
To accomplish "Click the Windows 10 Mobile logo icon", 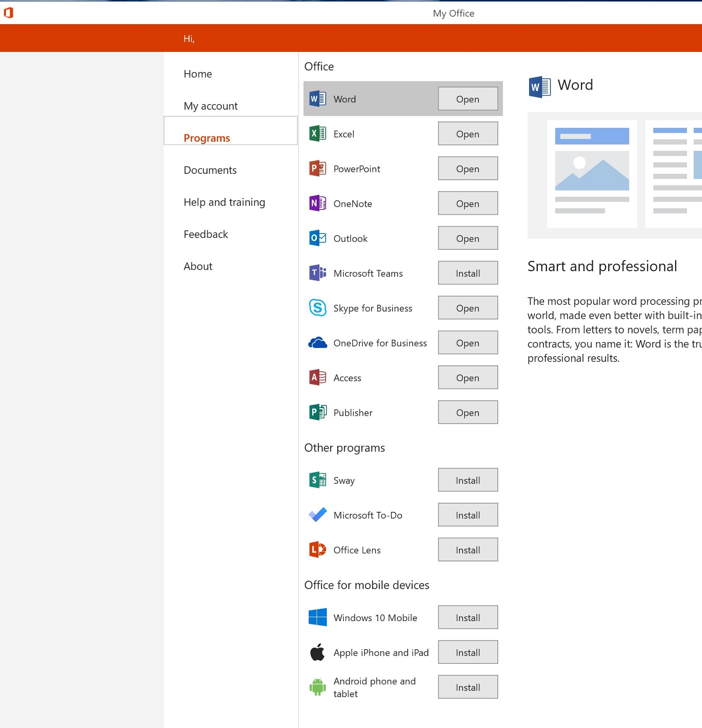I will coord(318,617).
